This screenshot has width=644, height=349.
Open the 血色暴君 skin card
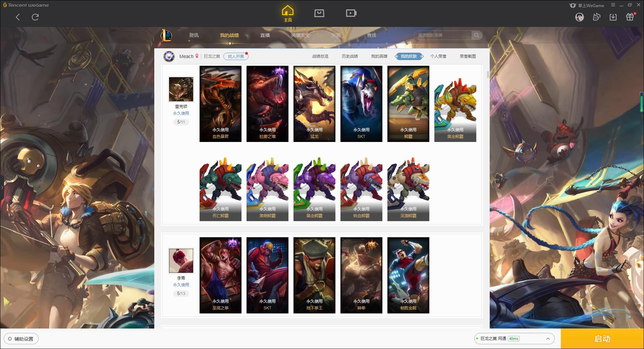click(x=220, y=104)
